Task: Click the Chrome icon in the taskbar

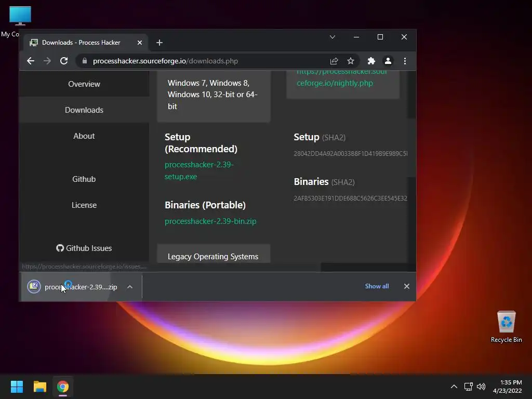Action: tap(63, 387)
